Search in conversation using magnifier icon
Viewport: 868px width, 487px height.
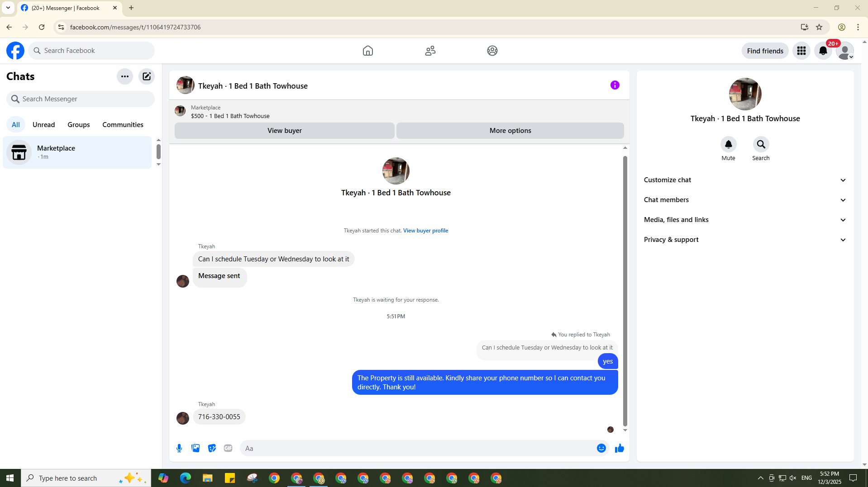click(761, 144)
